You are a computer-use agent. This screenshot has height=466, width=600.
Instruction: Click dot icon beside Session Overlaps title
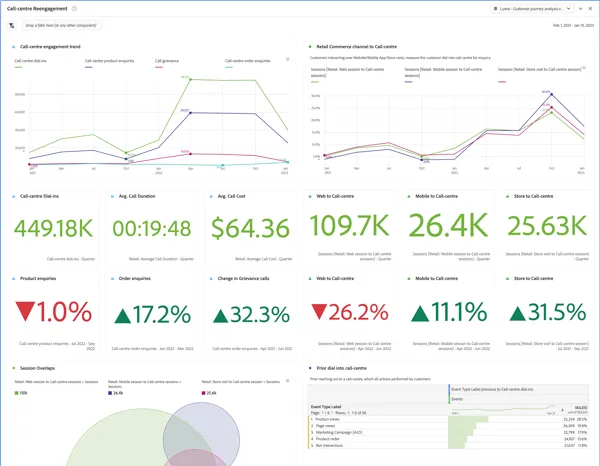click(14, 368)
